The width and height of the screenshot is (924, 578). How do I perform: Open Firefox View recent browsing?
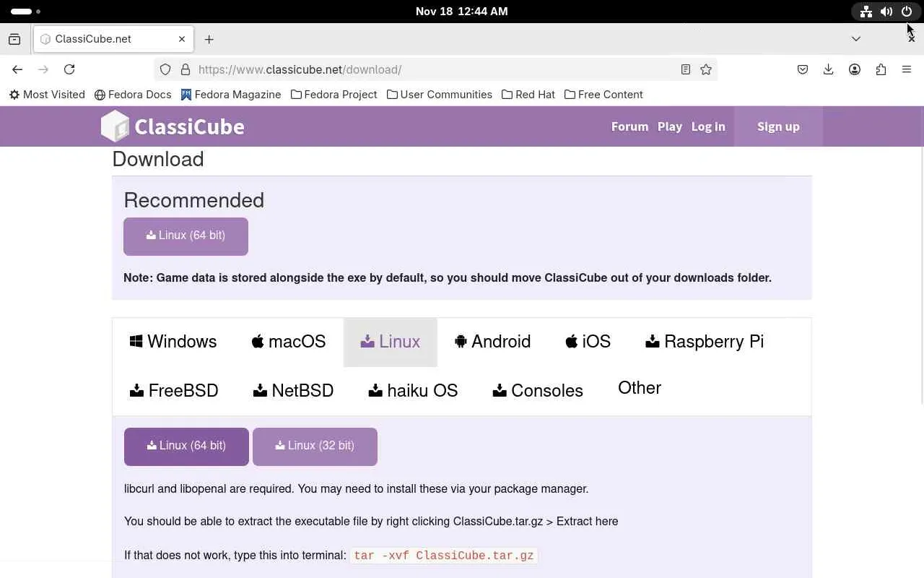pos(14,39)
